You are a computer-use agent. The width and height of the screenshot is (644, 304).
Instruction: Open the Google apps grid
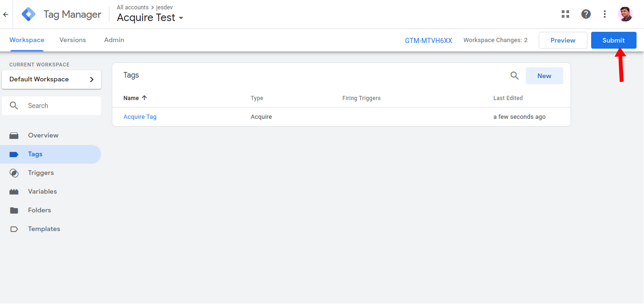coord(565,14)
